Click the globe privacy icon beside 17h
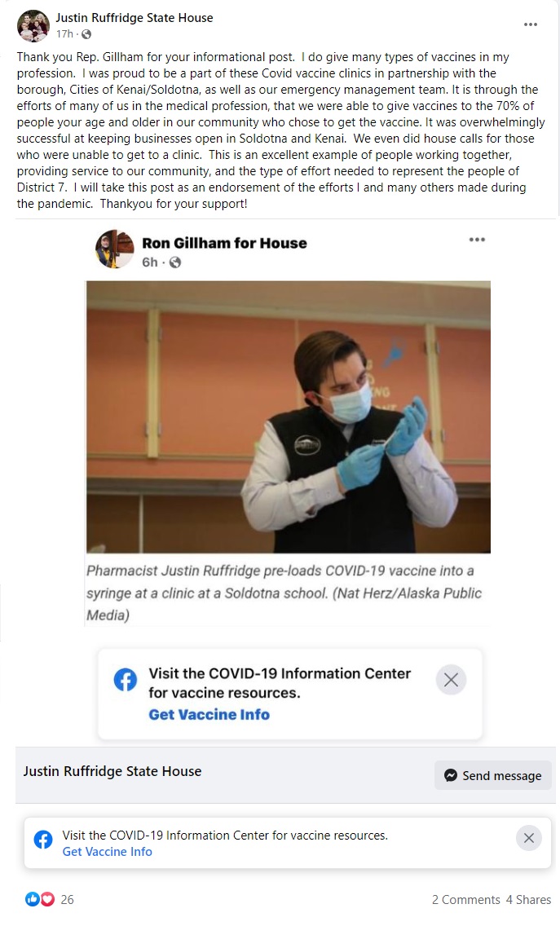 click(x=86, y=34)
